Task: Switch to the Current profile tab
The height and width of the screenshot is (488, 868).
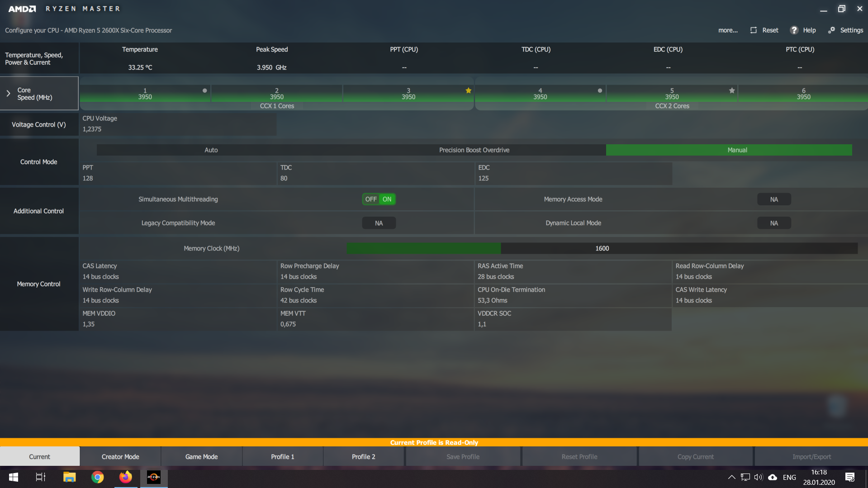Action: point(40,457)
